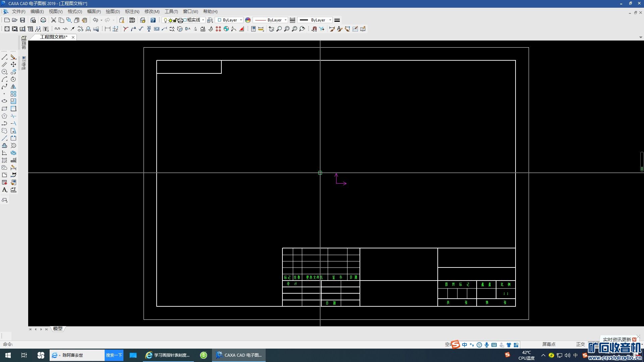Screen dimensions: 644x362
Task: Switch to the CAXA CAD taskbar window
Action: point(239,355)
